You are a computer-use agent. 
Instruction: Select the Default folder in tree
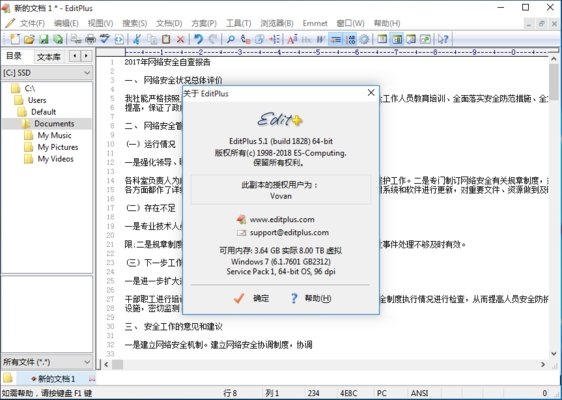(x=43, y=112)
